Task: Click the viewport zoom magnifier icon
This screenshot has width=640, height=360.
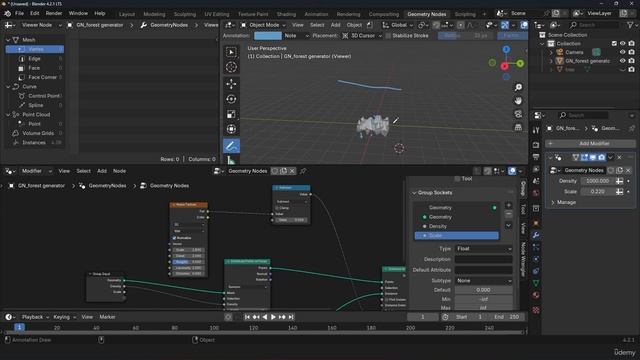Action: tap(518, 87)
